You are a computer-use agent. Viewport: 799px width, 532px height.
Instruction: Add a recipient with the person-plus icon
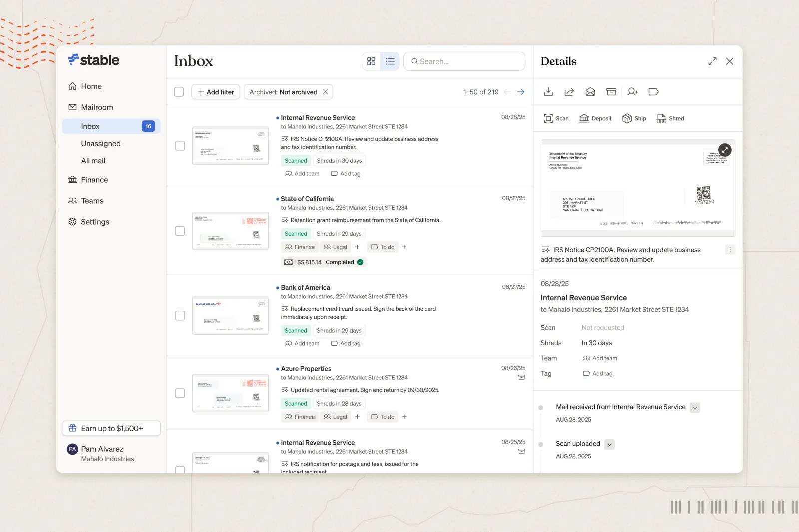pos(632,92)
